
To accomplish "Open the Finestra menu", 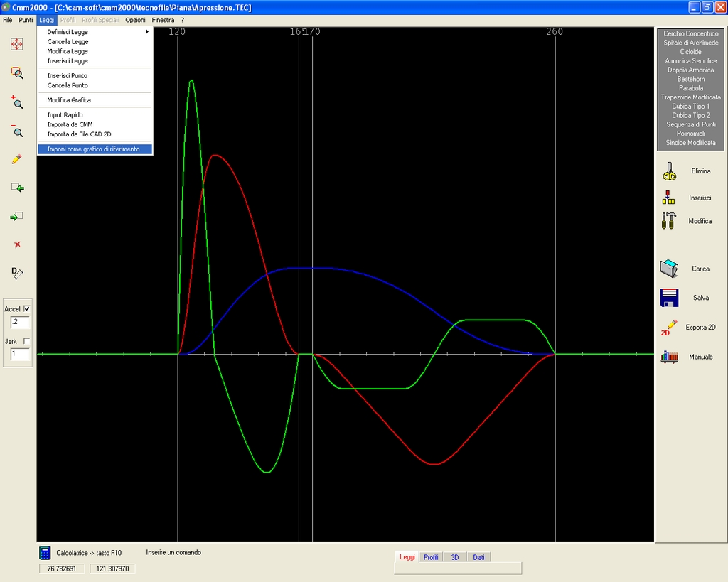I will (x=163, y=20).
